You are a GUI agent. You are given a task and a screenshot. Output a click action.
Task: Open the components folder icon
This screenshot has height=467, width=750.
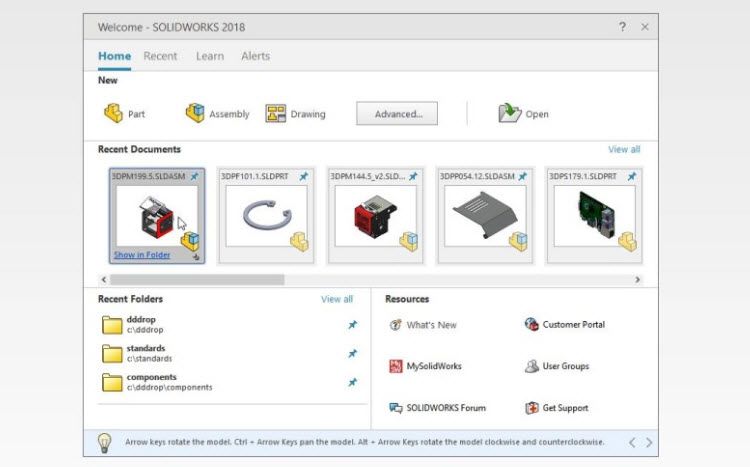point(112,382)
